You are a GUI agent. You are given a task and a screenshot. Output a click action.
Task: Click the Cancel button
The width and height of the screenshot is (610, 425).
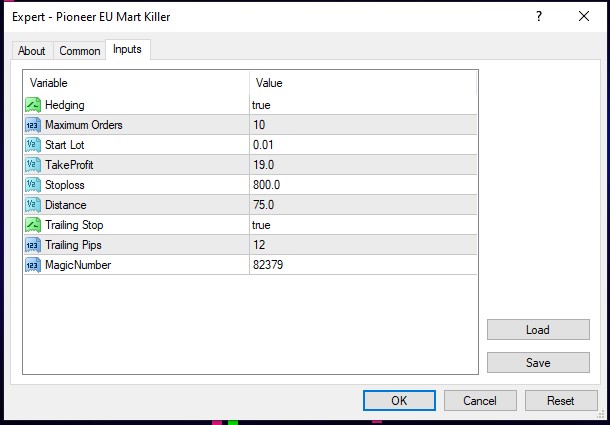pyautogui.click(x=480, y=400)
